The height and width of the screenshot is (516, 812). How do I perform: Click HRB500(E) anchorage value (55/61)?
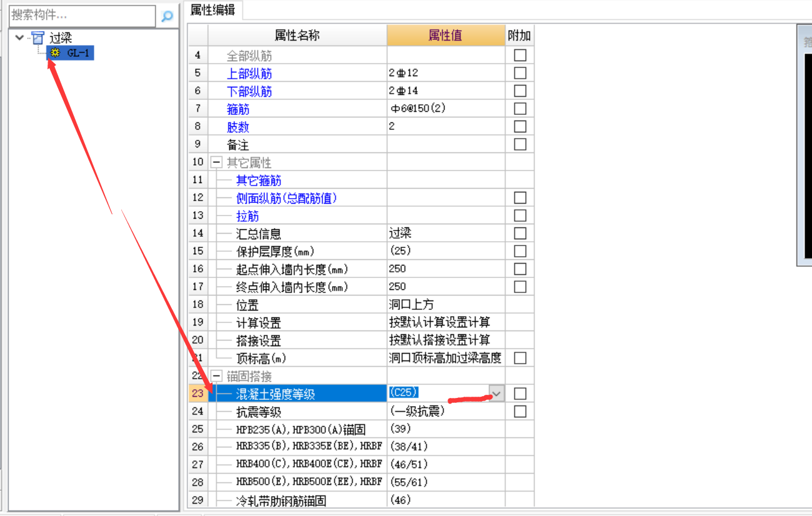pyautogui.click(x=446, y=483)
